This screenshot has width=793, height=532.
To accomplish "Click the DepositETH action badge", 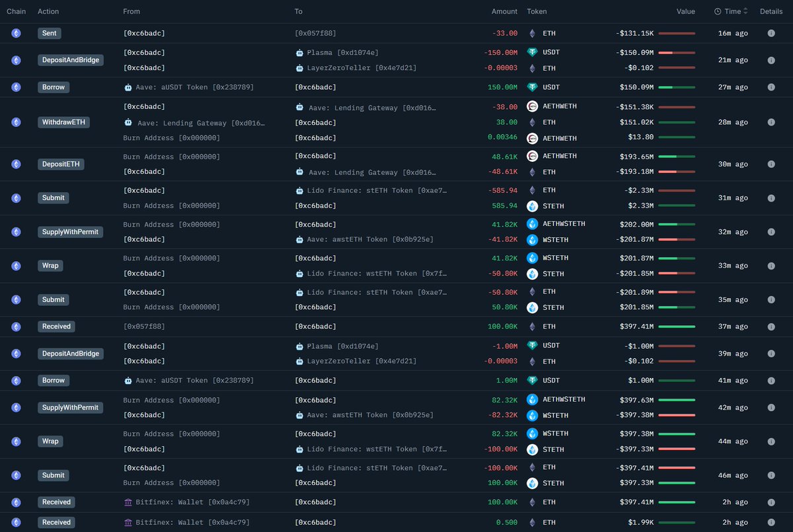I will click(61, 164).
